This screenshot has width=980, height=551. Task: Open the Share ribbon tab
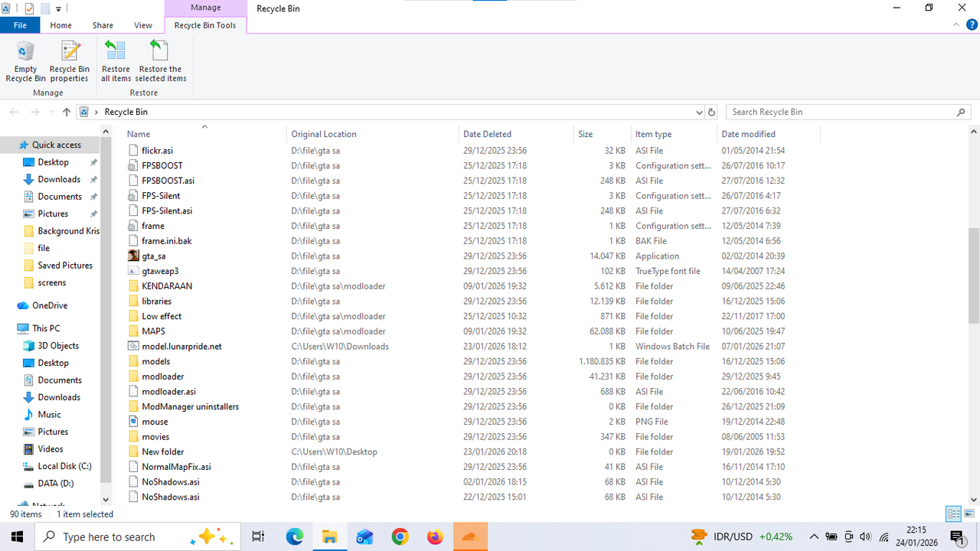[103, 25]
